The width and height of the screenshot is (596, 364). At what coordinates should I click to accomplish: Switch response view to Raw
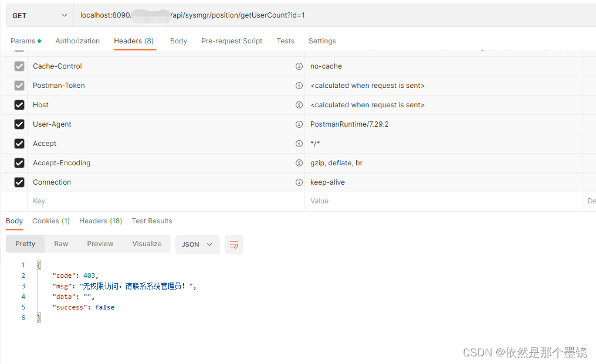[61, 244]
